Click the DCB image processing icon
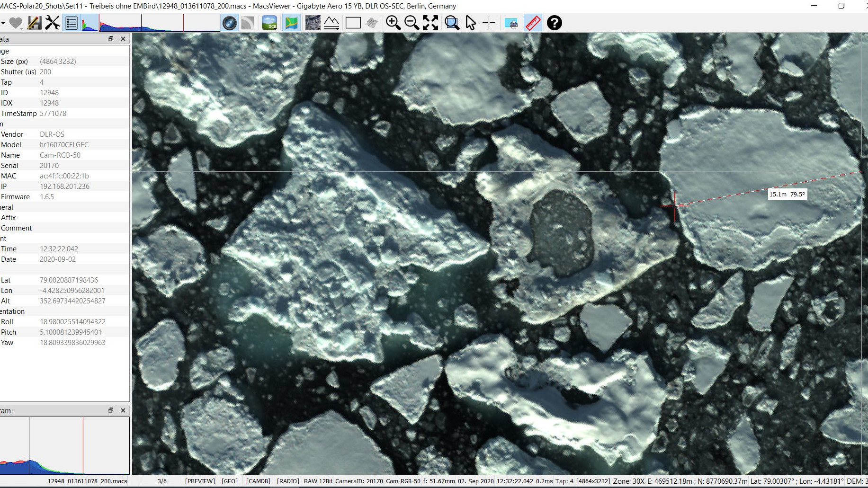 269,23
